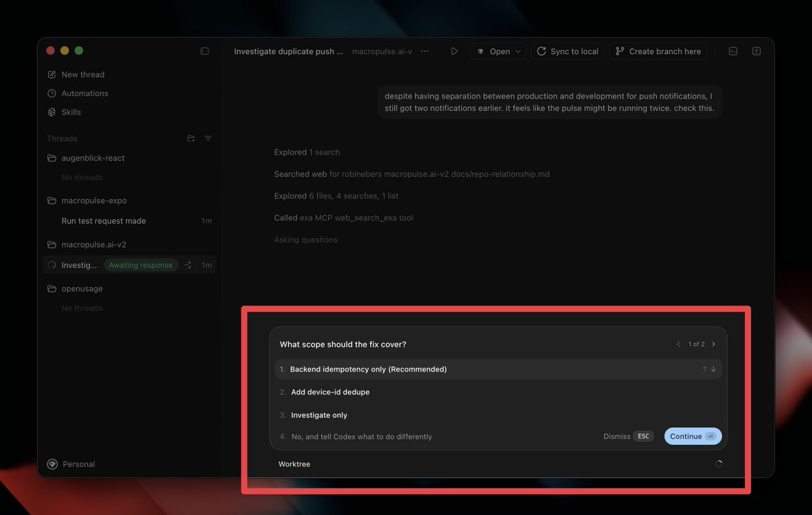This screenshot has width=812, height=515.
Task: Click Sync to local button
Action: [568, 51]
